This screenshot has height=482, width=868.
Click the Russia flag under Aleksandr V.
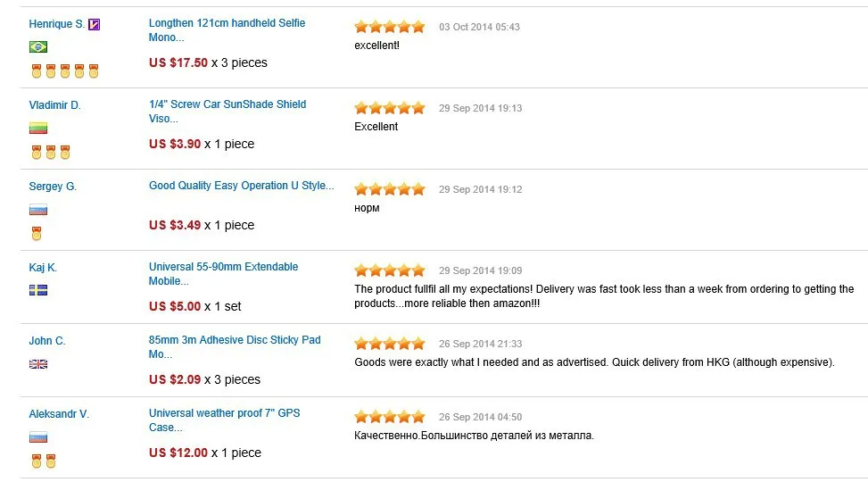tap(38, 437)
